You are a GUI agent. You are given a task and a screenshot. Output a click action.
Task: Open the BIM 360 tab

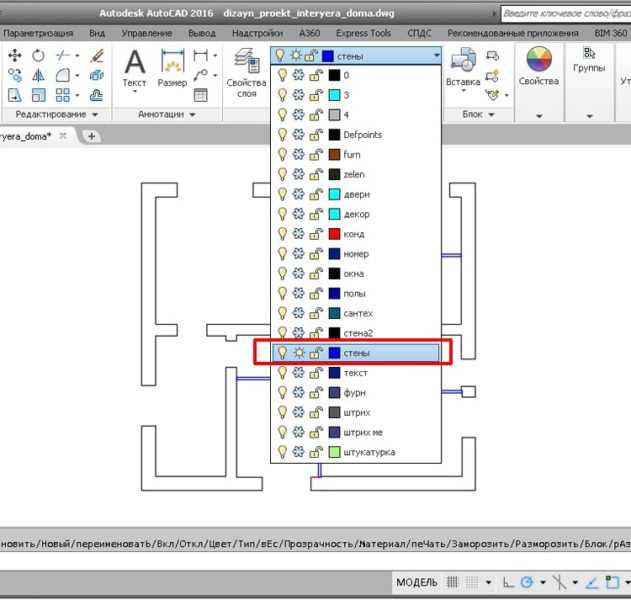pyautogui.click(x=611, y=33)
